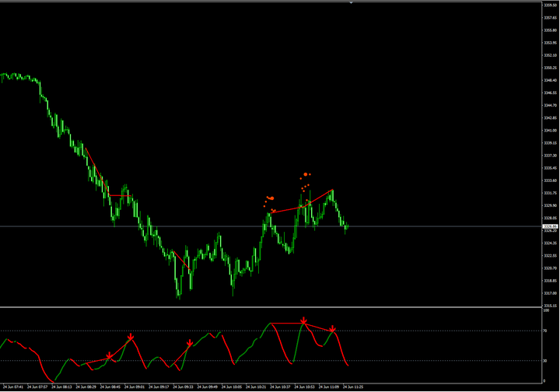Viewport: 560px width, 392px height.
Task: Click the rightmost red arrow on the oscillator
Action: click(333, 330)
